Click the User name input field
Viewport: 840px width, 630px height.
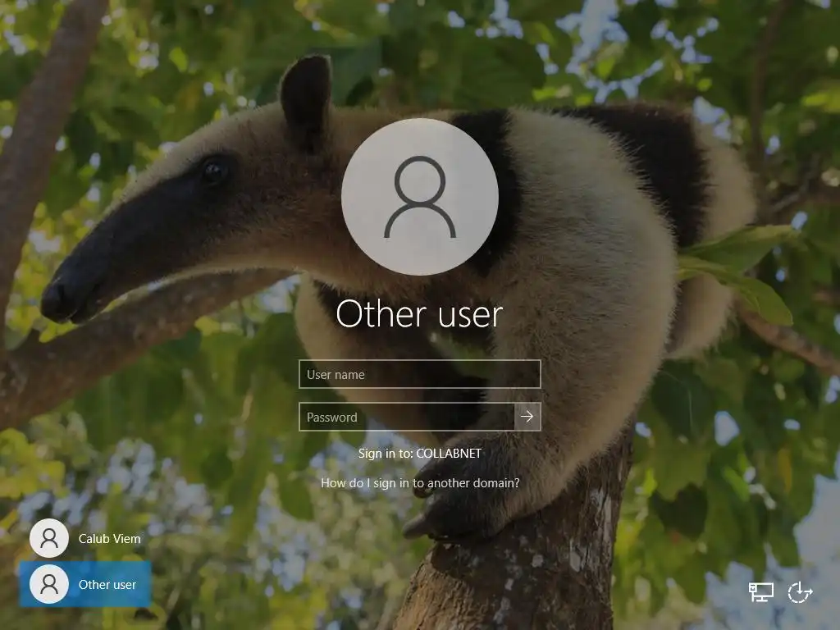tap(419, 374)
